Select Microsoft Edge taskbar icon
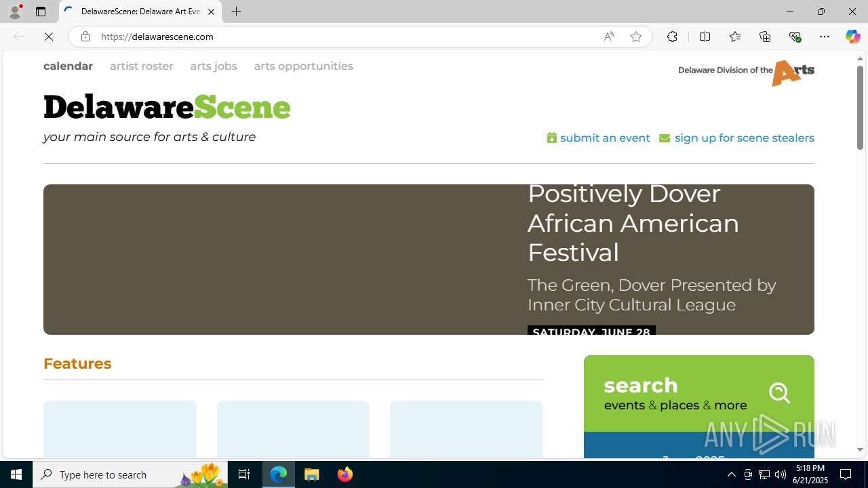The width and height of the screenshot is (868, 488). [279, 474]
